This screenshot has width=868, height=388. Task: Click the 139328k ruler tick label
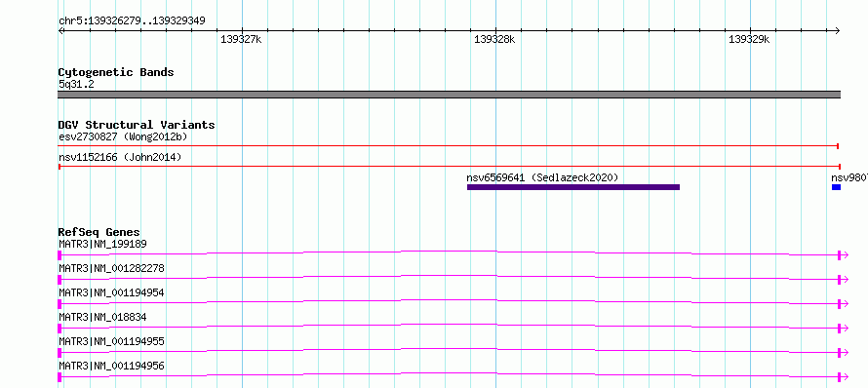pos(494,40)
